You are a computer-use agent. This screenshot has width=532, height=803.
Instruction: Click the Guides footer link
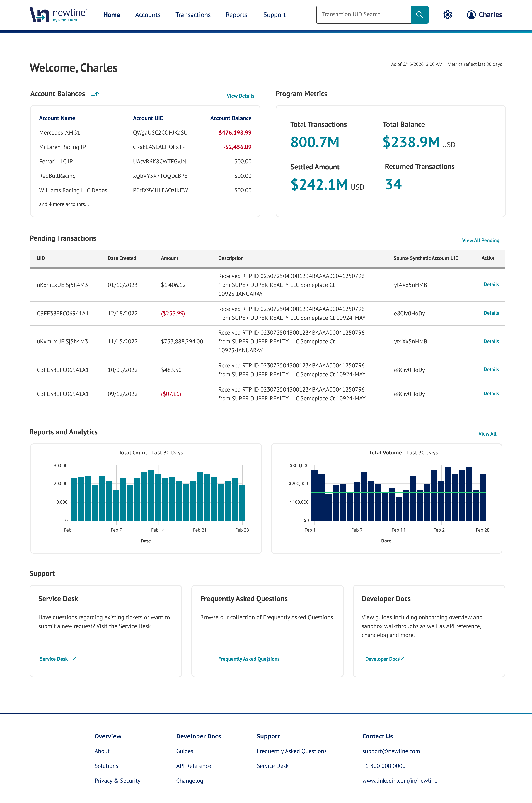[185, 751]
